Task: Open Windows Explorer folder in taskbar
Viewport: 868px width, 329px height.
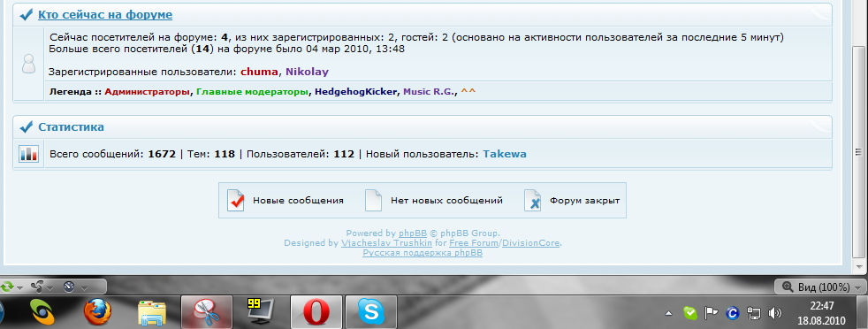Action: [x=152, y=312]
